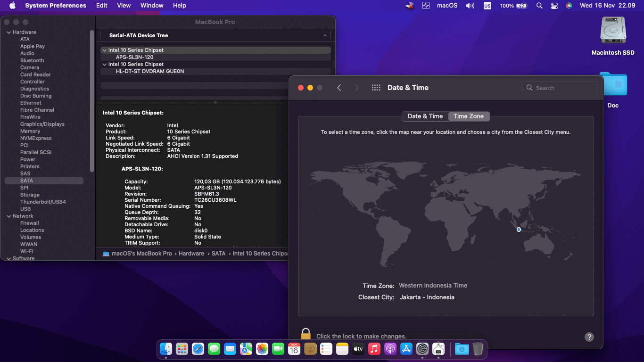Image resolution: width=644 pixels, height=362 pixels.
Task: Open the Window menu
Action: 152,6
